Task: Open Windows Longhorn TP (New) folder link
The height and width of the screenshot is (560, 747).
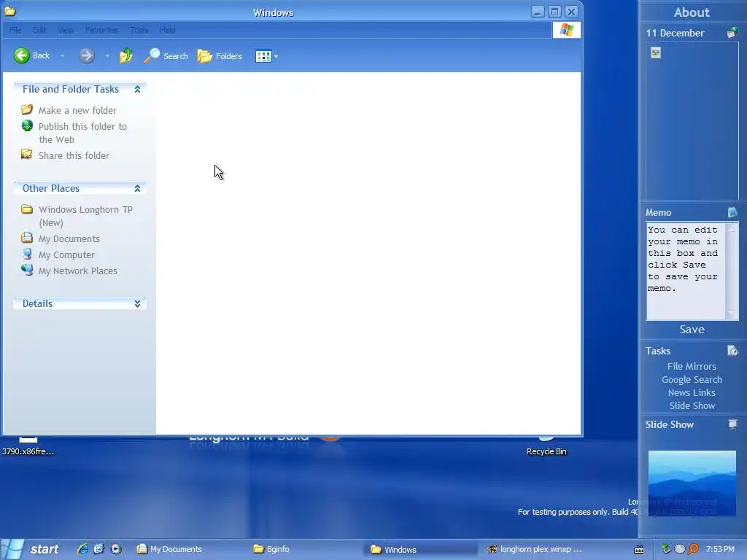Action: [85, 216]
